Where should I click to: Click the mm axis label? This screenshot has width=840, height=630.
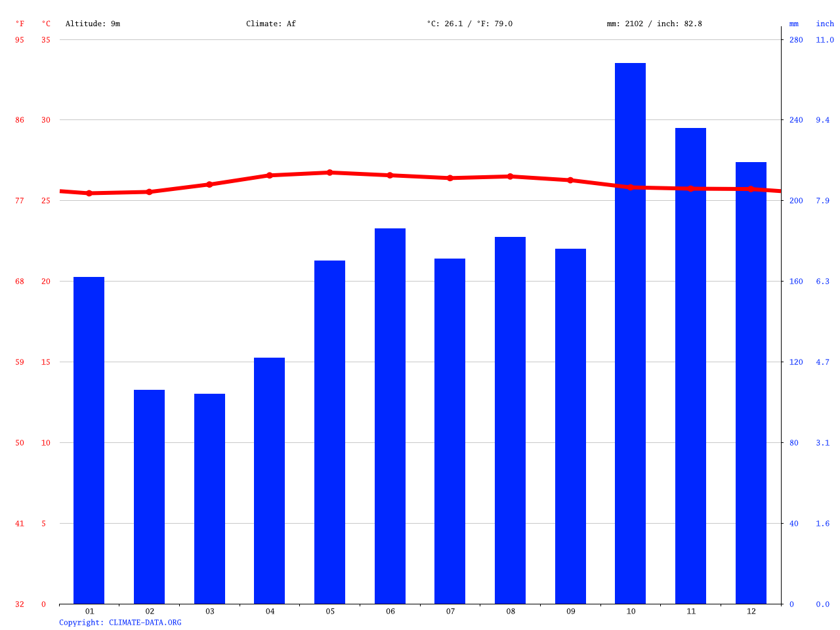[x=793, y=24]
